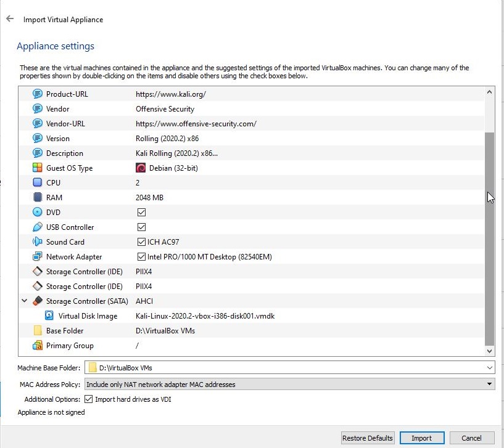Click the scroll up arrow of settings list
The width and height of the screenshot is (504, 448).
(489, 92)
